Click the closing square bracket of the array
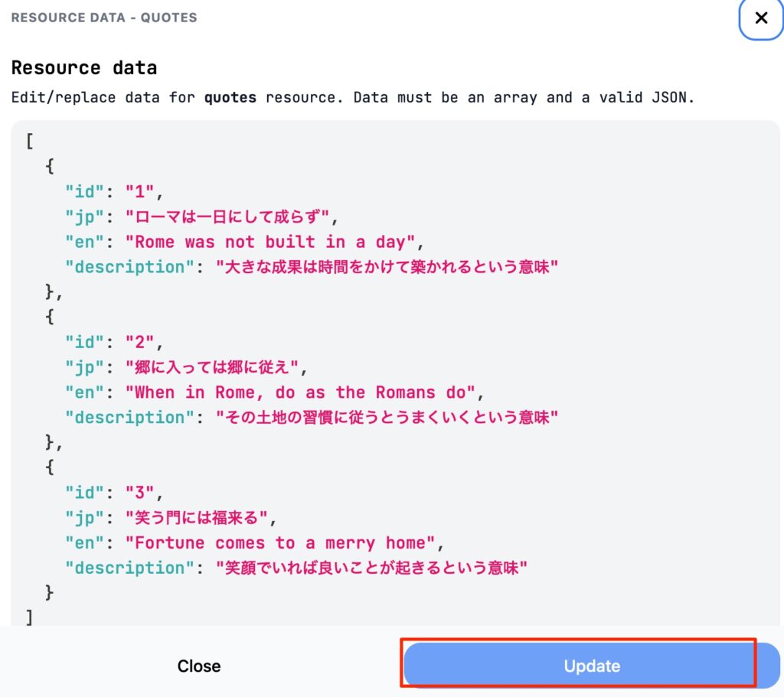 coord(30,617)
